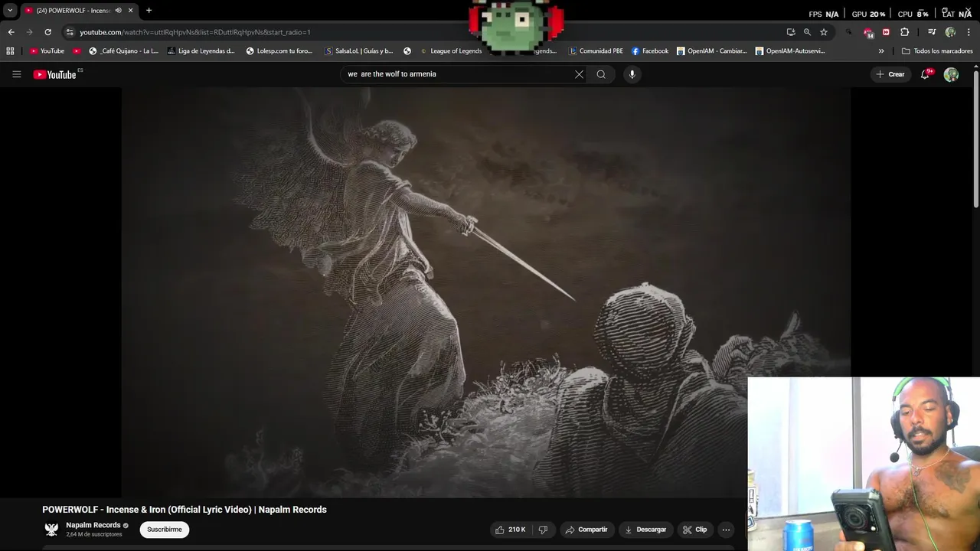Go to the YouTube home logo

[x=54, y=74]
